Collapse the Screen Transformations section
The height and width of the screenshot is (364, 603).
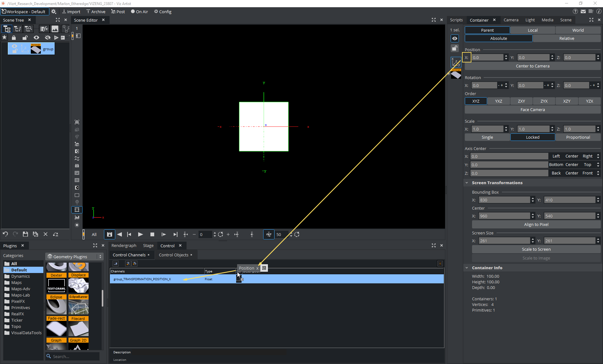click(x=467, y=183)
